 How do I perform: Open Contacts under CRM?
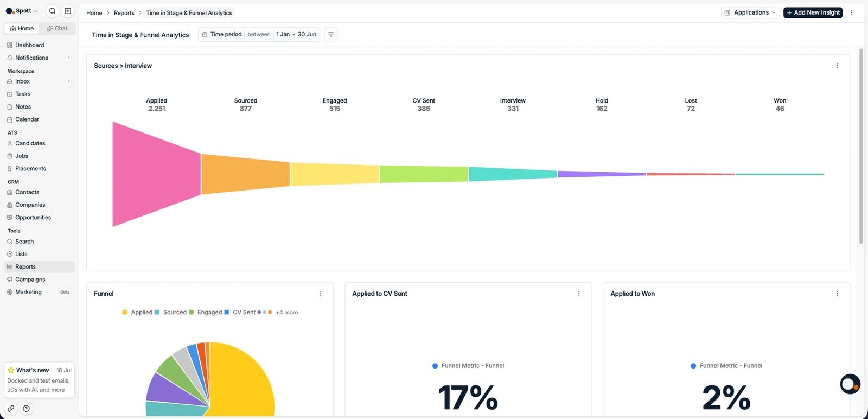39,192
